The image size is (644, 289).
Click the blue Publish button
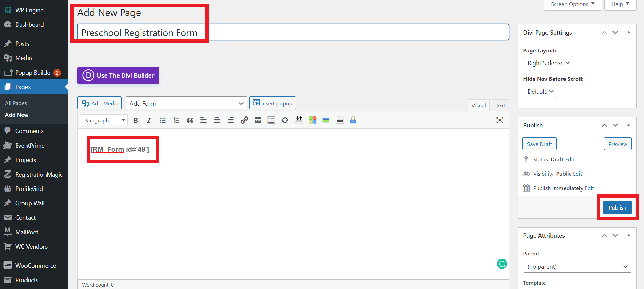[617, 207]
